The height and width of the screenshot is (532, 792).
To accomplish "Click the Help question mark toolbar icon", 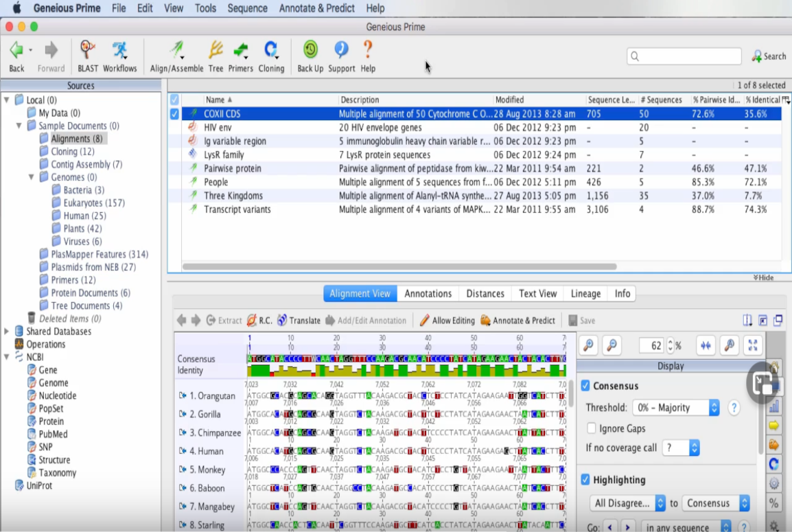I will pyautogui.click(x=368, y=49).
